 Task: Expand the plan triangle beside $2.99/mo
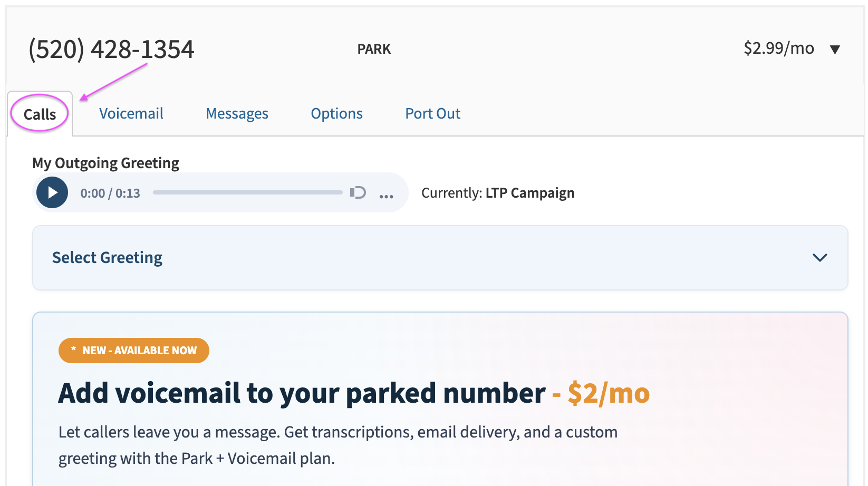point(835,50)
